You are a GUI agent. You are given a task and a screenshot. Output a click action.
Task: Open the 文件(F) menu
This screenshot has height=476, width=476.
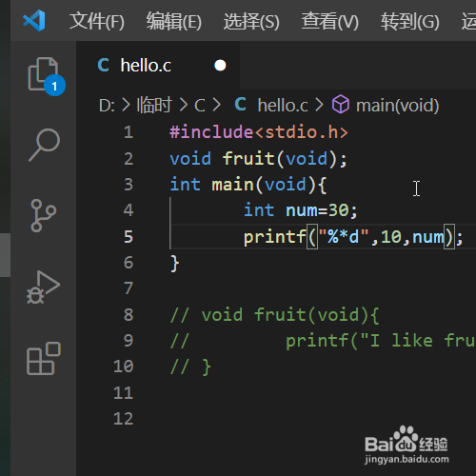[97, 21]
